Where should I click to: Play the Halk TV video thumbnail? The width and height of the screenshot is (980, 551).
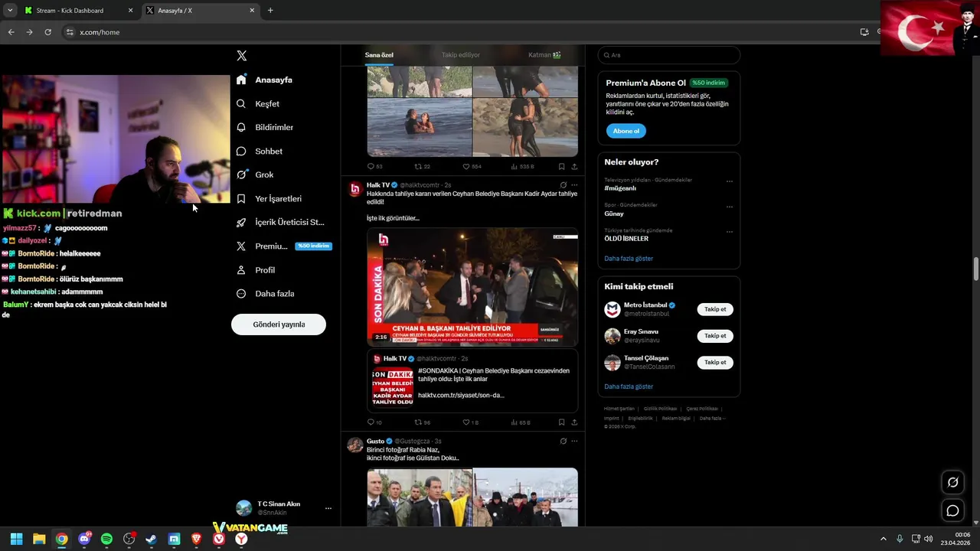click(472, 287)
